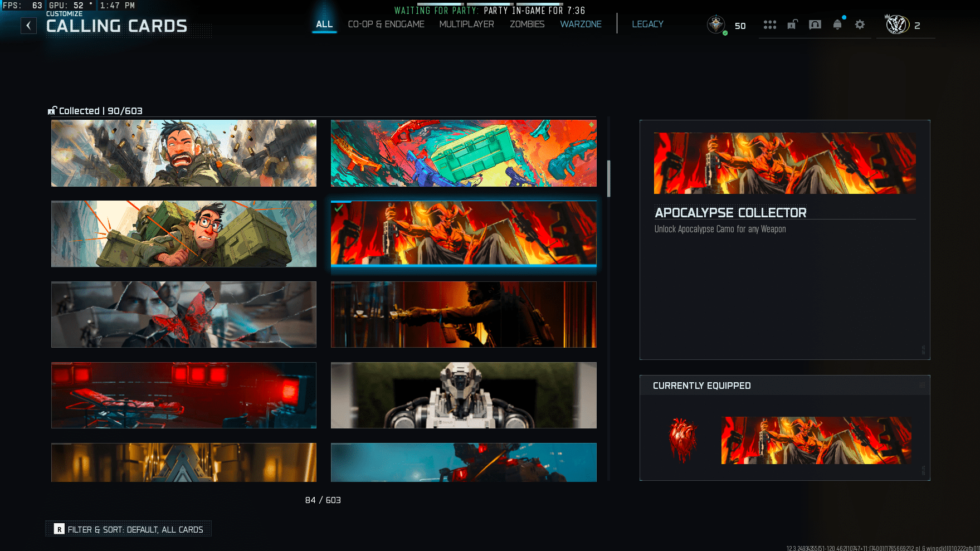Click the CURRENTLY EQUIPPED header
This screenshot has height=551, width=980.
click(x=701, y=386)
